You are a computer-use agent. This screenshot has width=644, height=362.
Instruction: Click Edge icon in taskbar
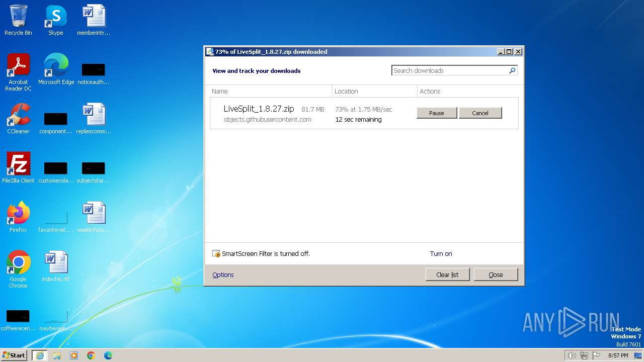(108, 355)
